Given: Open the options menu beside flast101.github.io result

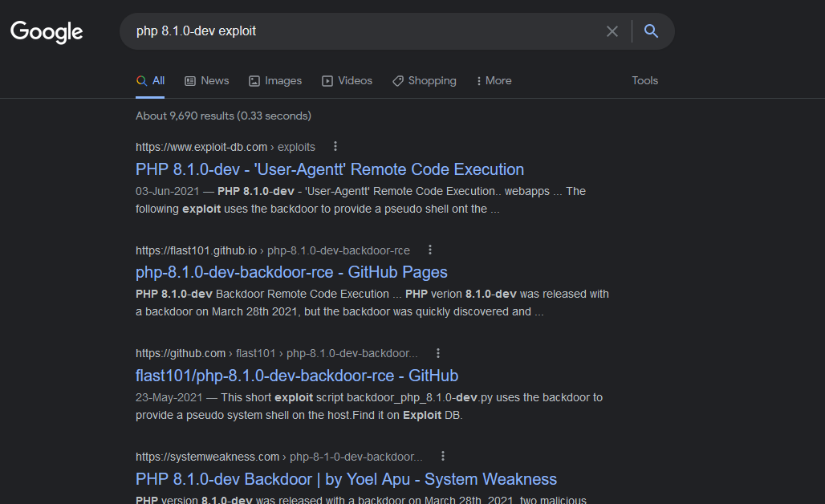Looking at the screenshot, I should click(x=430, y=250).
